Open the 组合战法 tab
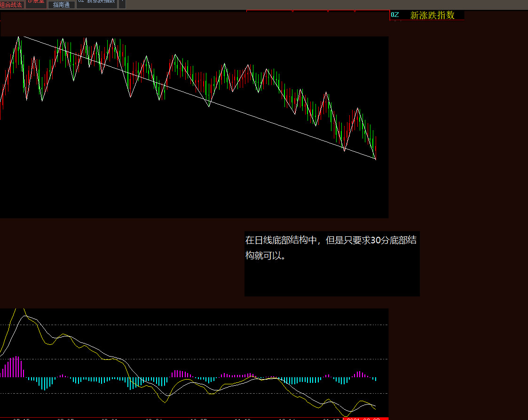528x420 pixels. pos(11,4)
